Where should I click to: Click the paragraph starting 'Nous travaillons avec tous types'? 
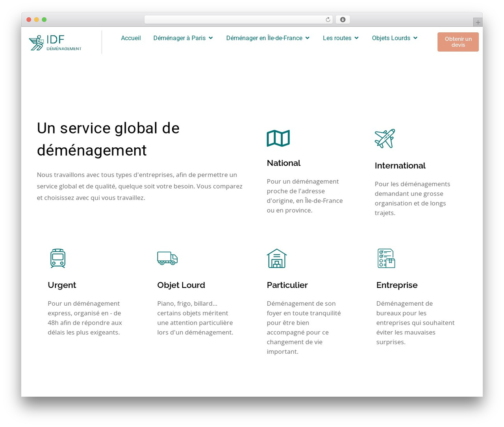(140, 186)
